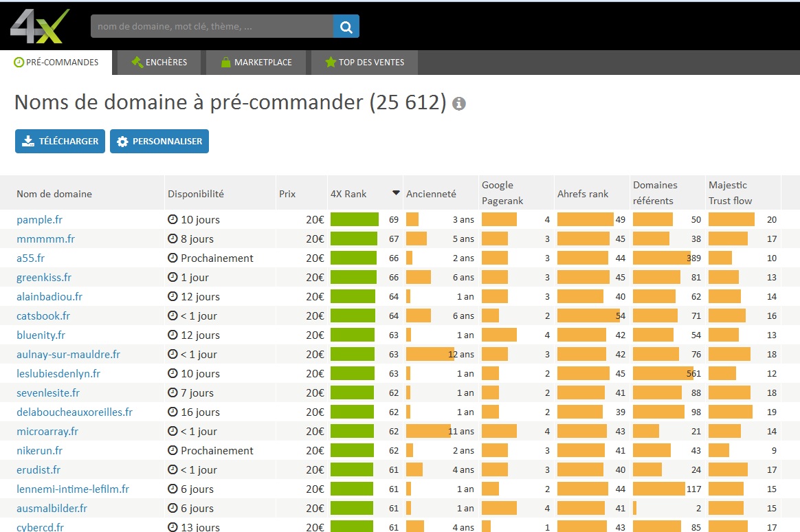The image size is (800, 532).
Task: Open the lennemi-intime-lefilm.fr domain link
Action: [x=73, y=489]
